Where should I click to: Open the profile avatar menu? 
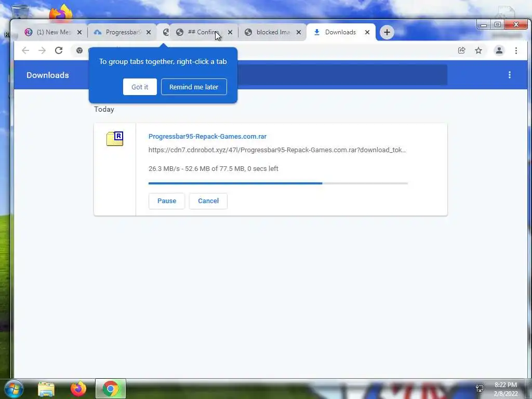coord(499,50)
